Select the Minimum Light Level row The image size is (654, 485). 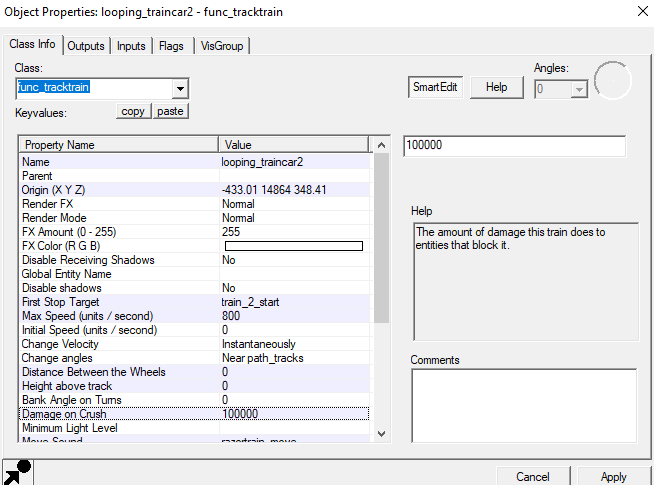194,428
